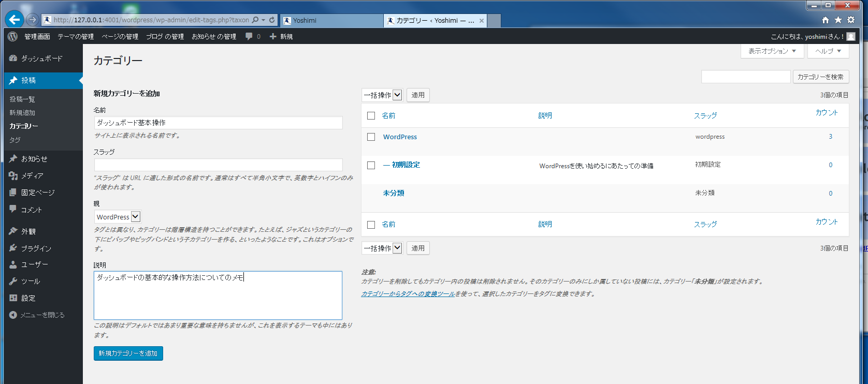Click the plus 新規 item in admin bar
The height and width of the screenshot is (384, 868).
(281, 36)
